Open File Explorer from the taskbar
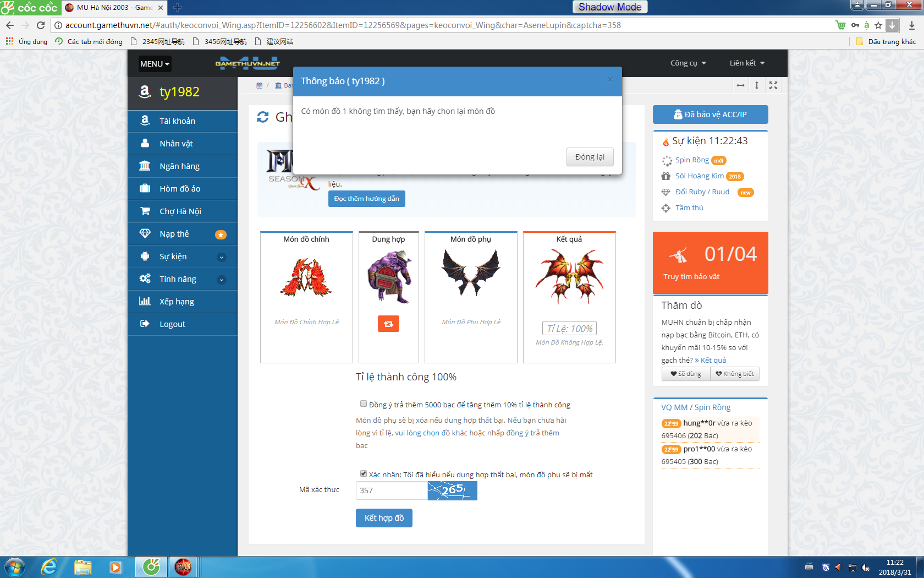Screen dimensions: 924x578 (x=82, y=567)
